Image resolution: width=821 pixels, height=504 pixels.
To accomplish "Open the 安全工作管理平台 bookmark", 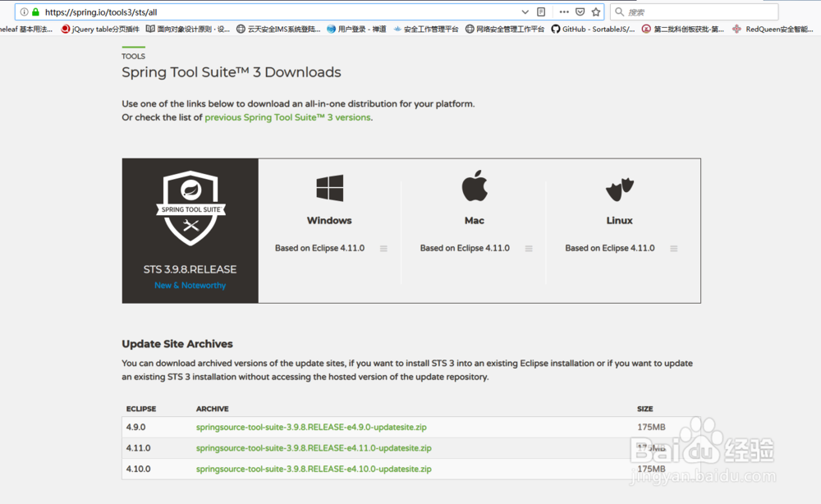I will [x=425, y=30].
